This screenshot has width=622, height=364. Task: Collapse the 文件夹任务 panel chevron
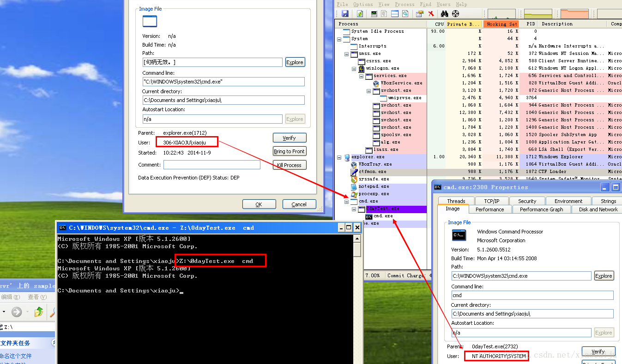54,342
